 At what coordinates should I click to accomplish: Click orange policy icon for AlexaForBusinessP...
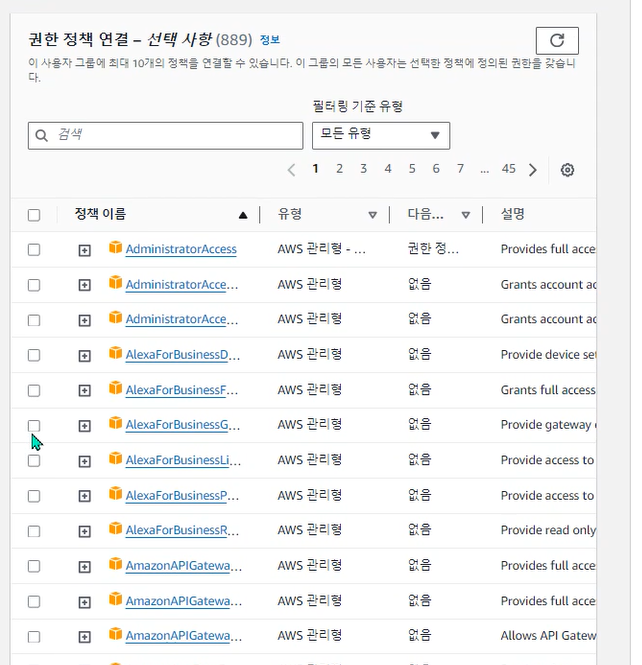click(115, 493)
